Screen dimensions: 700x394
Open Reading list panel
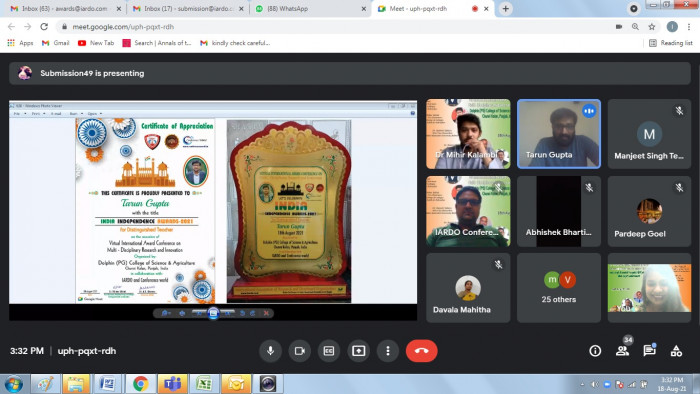pyautogui.click(x=671, y=43)
